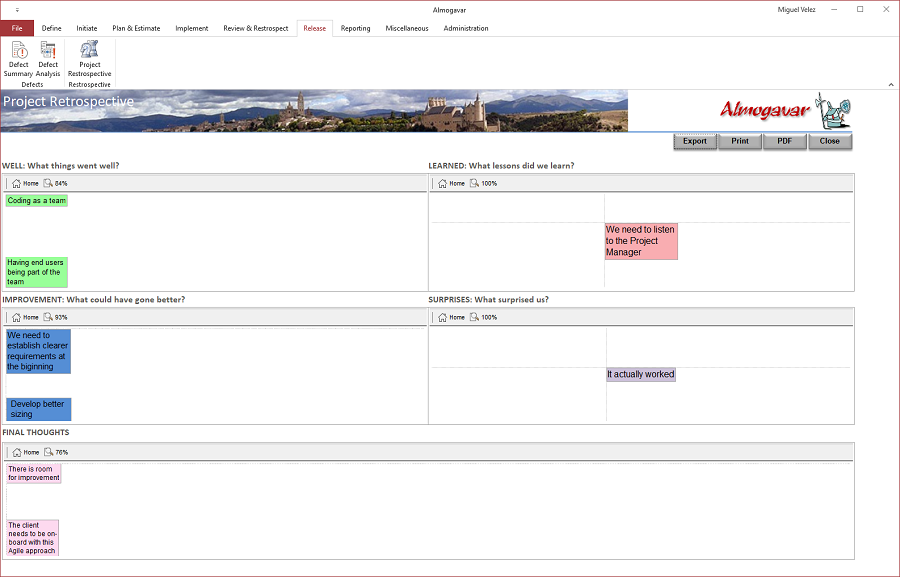Viewport: 900px width, 577px height.
Task: Switch to the Define tab
Action: click(x=51, y=28)
